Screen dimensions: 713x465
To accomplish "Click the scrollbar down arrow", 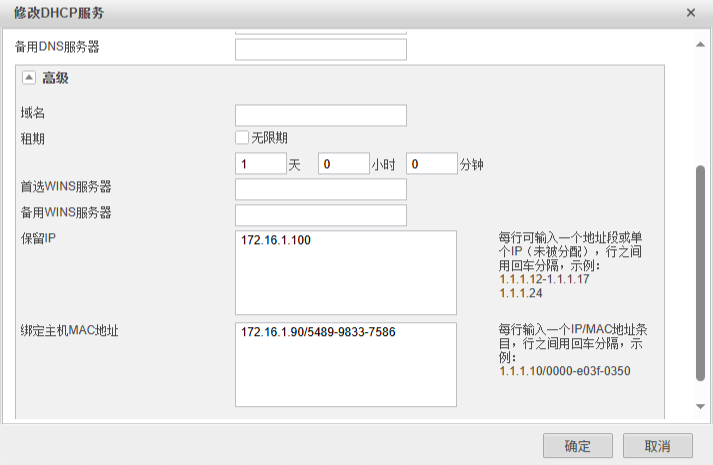I will click(x=700, y=406).
